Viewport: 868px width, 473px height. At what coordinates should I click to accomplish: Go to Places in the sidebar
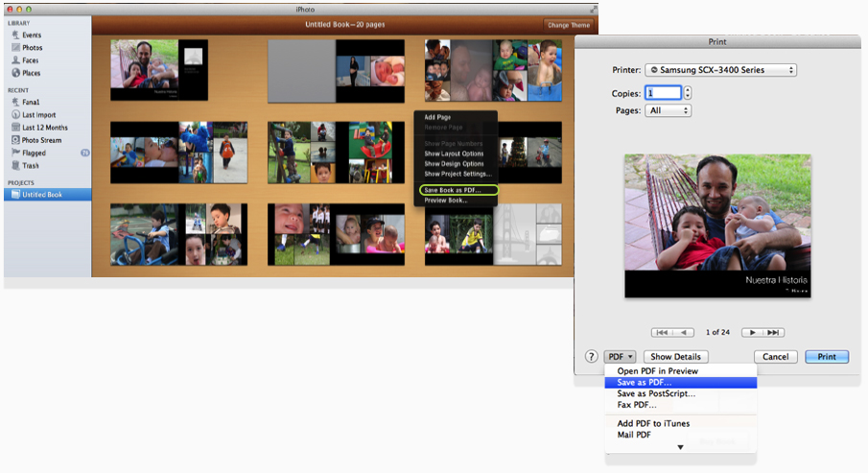(x=33, y=73)
